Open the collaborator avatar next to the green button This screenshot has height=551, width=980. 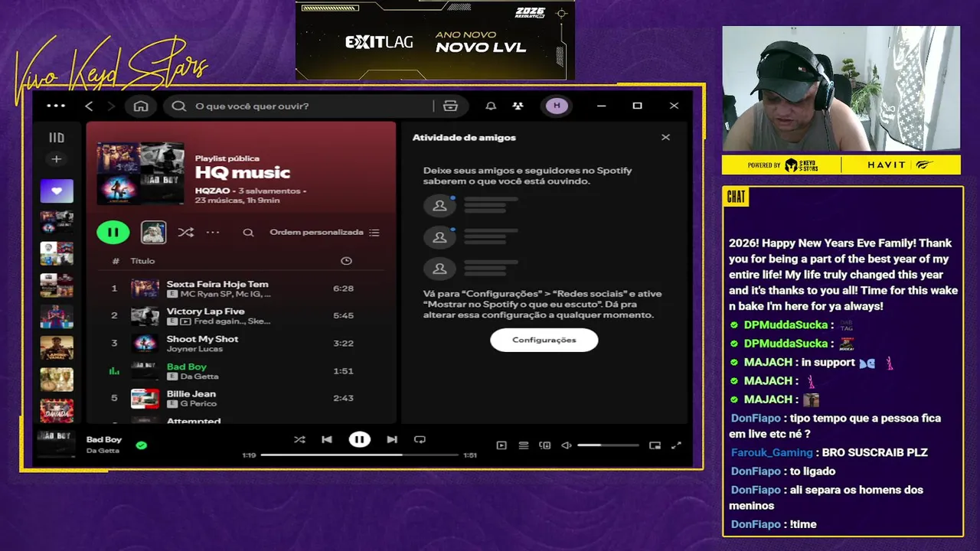click(x=153, y=232)
